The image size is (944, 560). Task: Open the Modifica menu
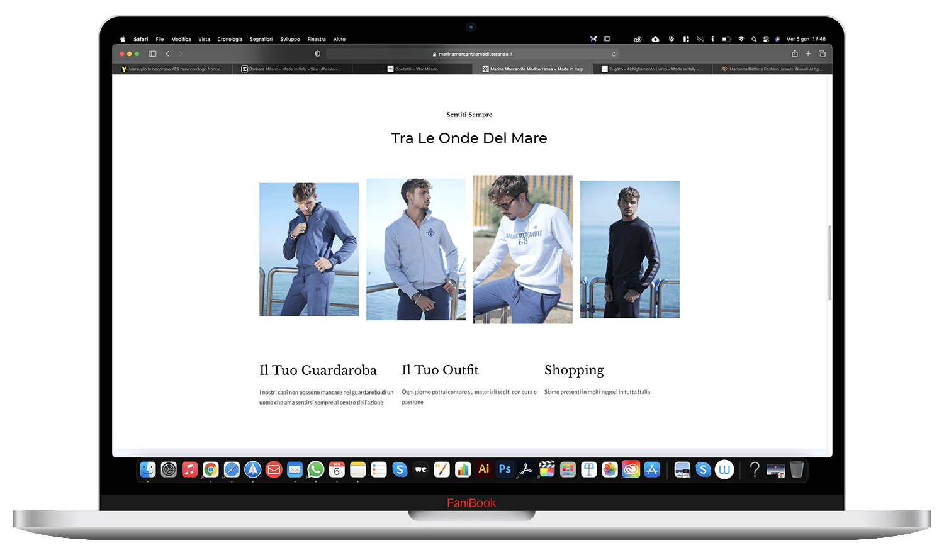tap(181, 39)
